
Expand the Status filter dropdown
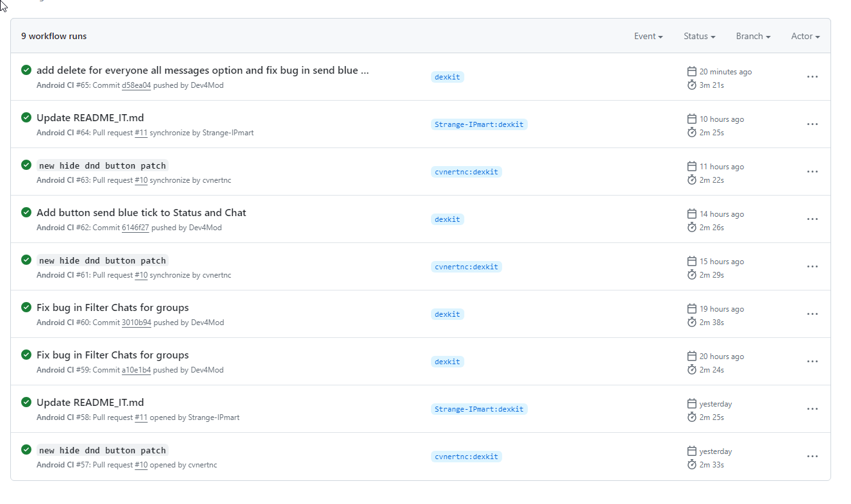699,37
